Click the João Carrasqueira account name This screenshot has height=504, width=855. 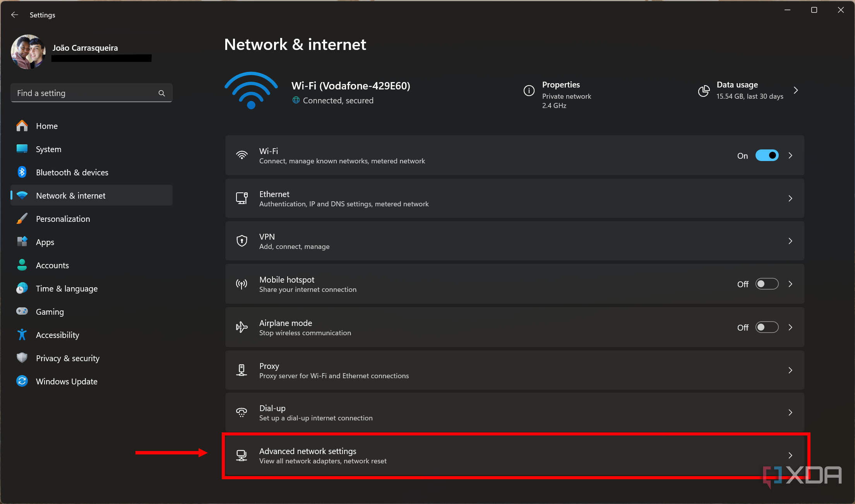(x=85, y=48)
